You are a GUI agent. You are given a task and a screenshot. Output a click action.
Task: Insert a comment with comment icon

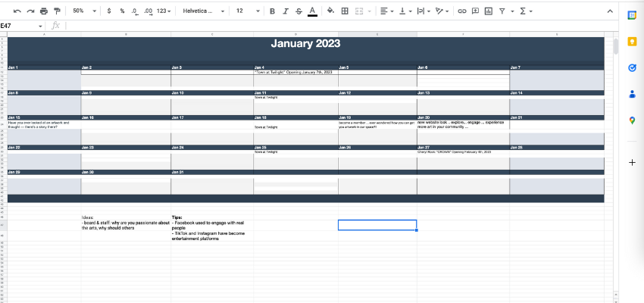(x=475, y=11)
